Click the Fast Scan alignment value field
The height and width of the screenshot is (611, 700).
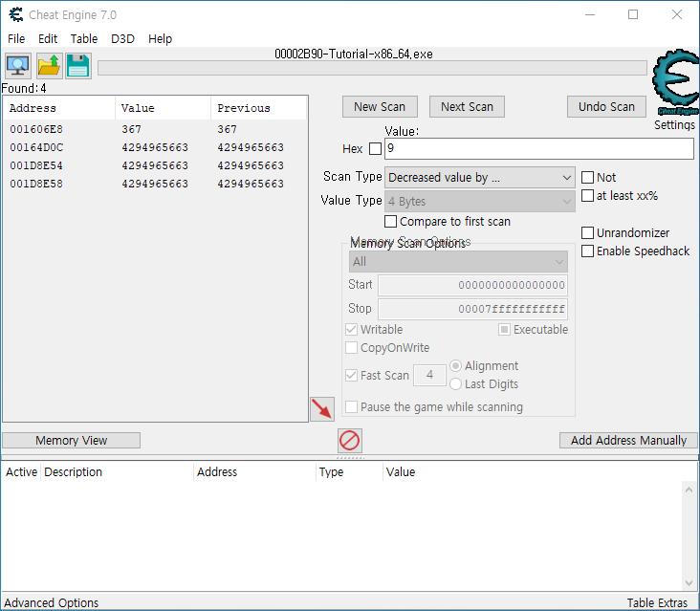point(429,375)
